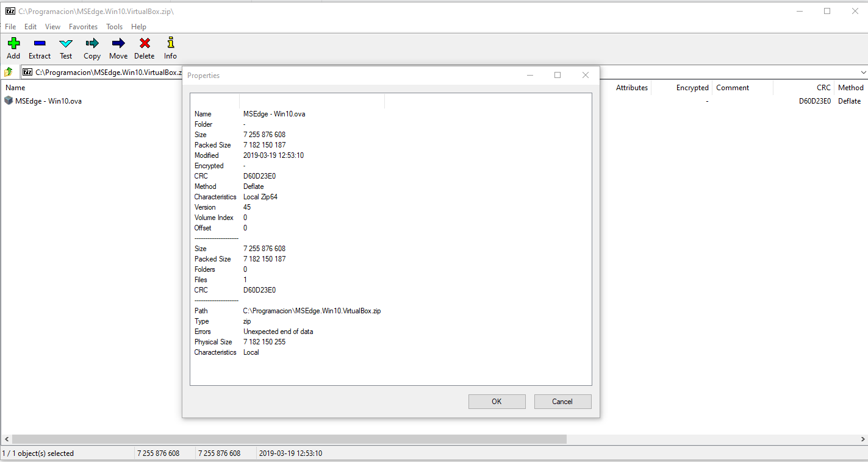
Task: Click the scrollbar right arrow
Action: (x=862, y=439)
